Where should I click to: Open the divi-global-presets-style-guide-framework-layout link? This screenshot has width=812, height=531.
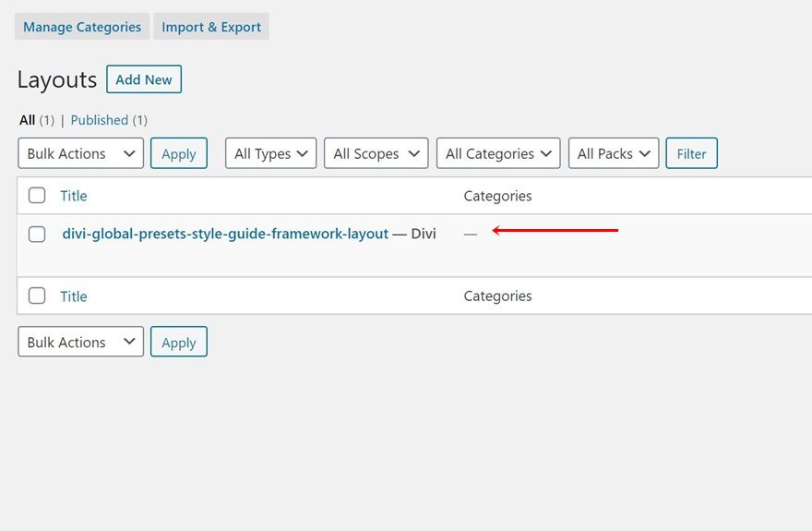pos(225,234)
